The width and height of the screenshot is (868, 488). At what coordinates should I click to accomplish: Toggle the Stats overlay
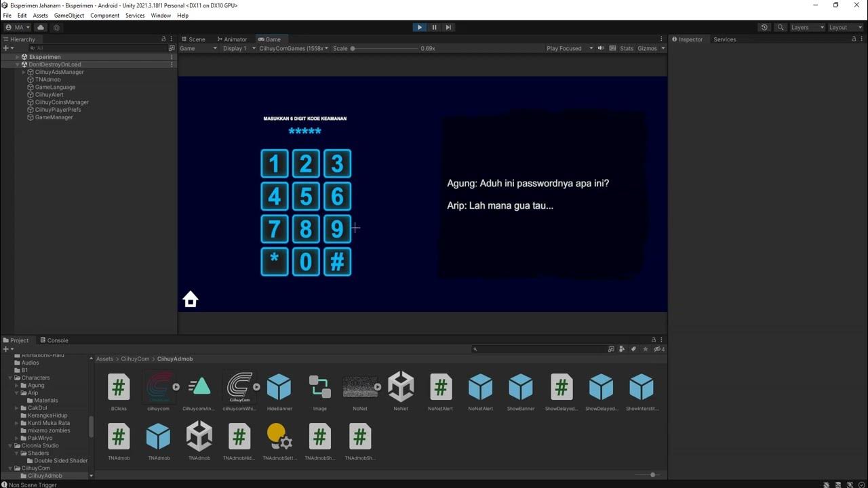[627, 48]
